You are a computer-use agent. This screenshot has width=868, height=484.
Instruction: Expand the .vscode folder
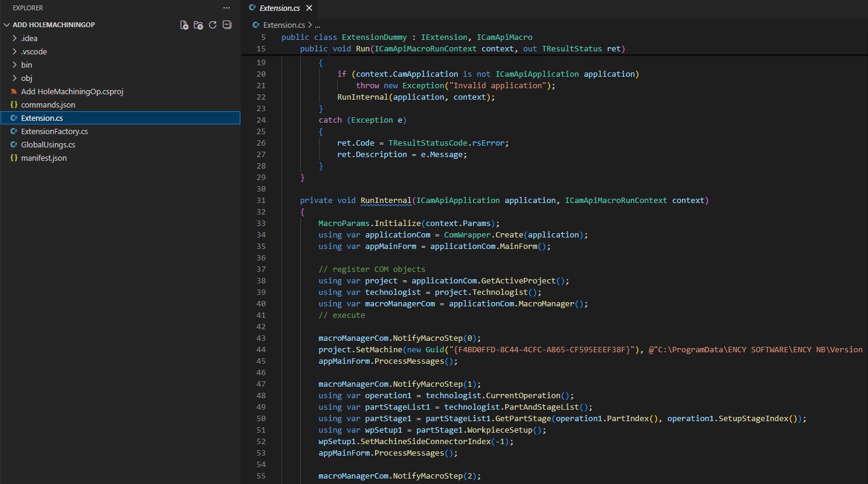[x=14, y=51]
